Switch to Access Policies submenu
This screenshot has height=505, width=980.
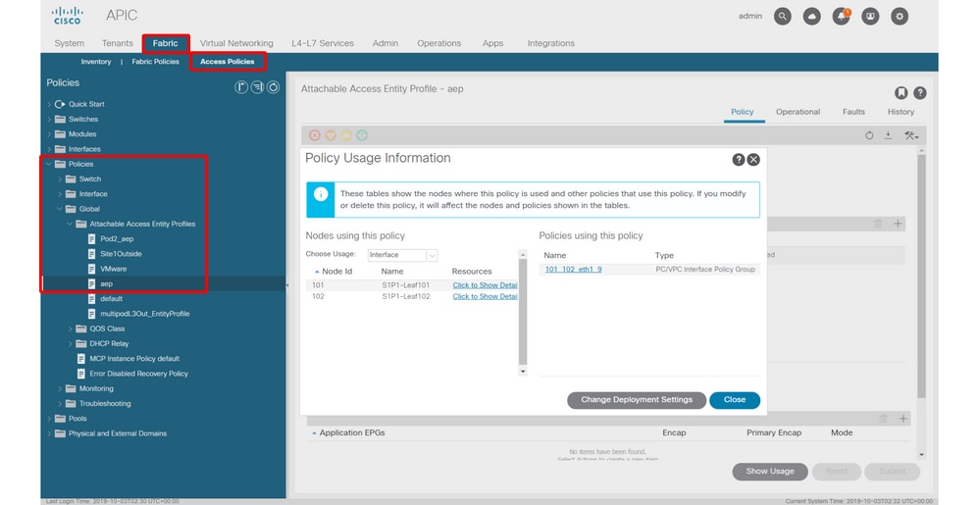tap(228, 61)
